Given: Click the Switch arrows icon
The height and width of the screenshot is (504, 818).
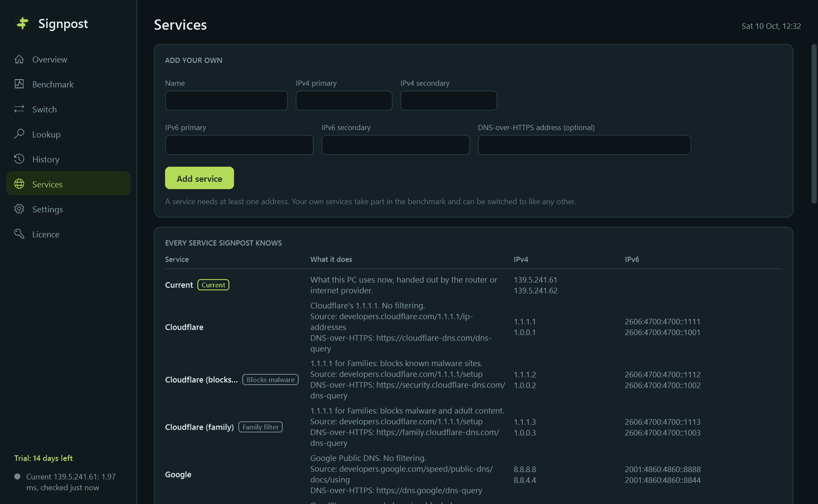Looking at the screenshot, I should 19,109.
